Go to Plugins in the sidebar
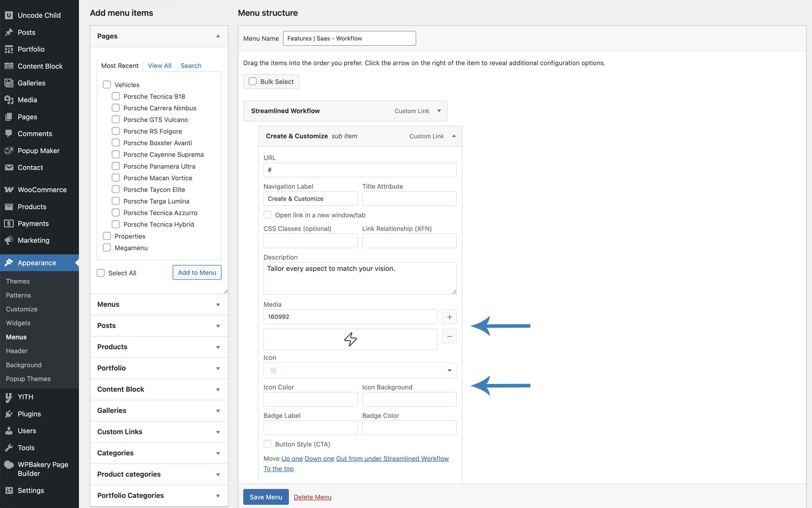 pos(29,414)
